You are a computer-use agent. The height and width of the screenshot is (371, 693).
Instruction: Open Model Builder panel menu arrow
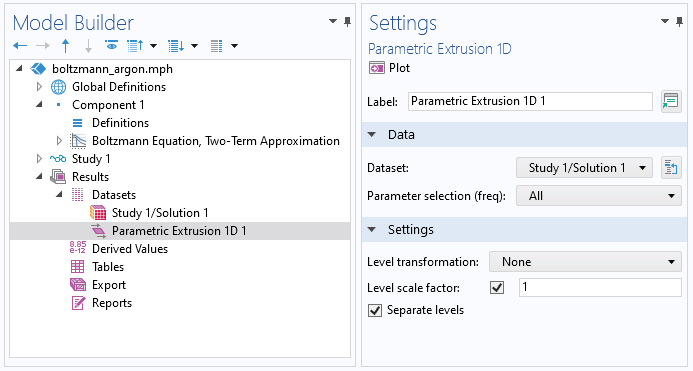pyautogui.click(x=333, y=21)
